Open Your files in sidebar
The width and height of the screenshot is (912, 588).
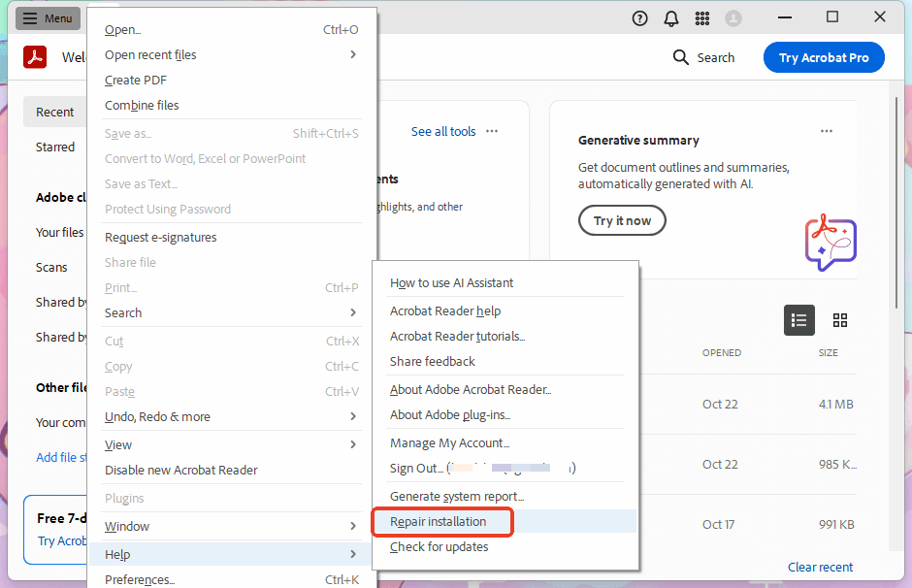coord(59,232)
